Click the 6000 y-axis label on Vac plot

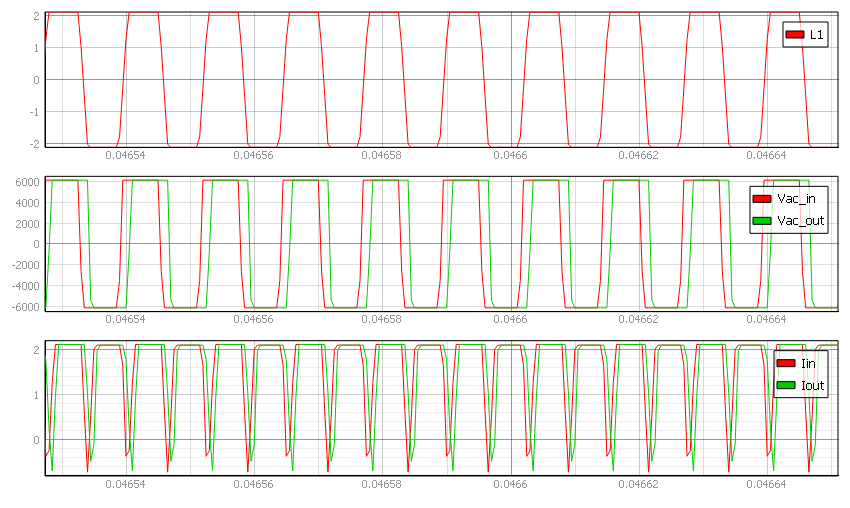[26, 182]
